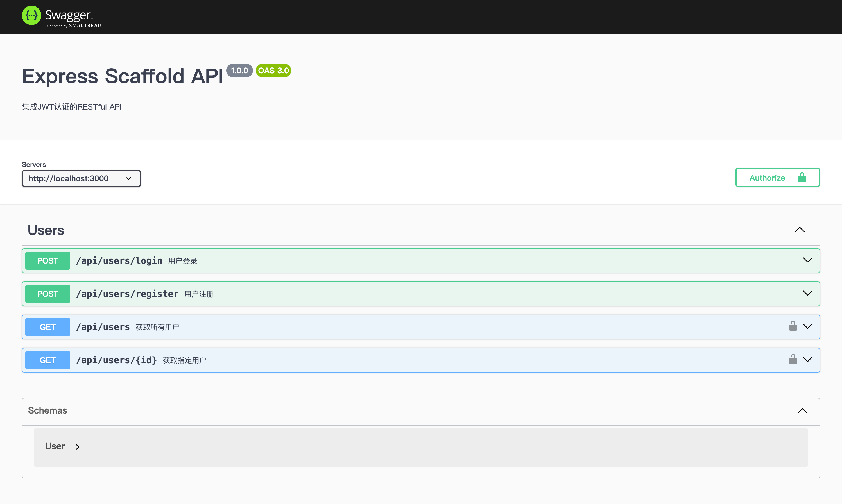Click the POST badge for /api/users/login
The image size is (842, 504).
point(47,260)
